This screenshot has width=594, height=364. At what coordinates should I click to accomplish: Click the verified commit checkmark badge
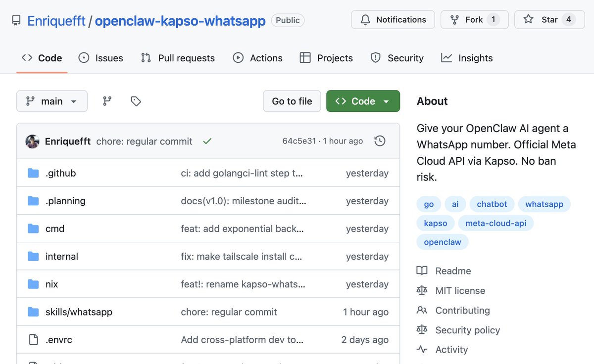coord(207,141)
